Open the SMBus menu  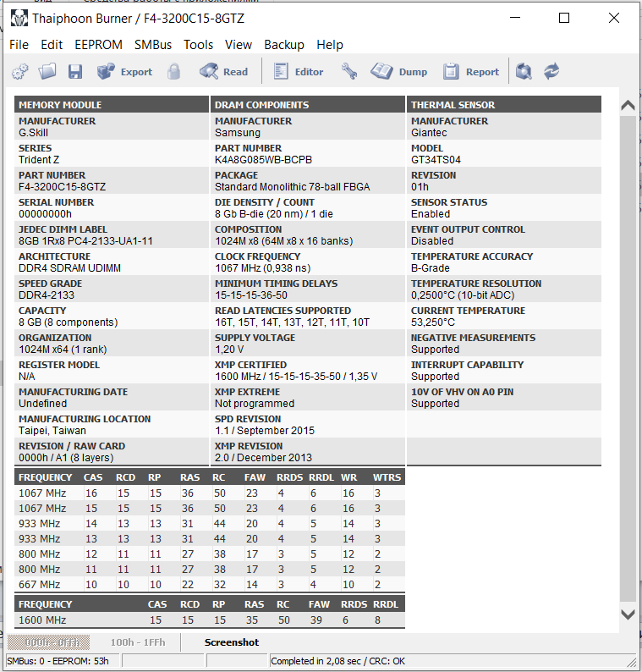(153, 45)
